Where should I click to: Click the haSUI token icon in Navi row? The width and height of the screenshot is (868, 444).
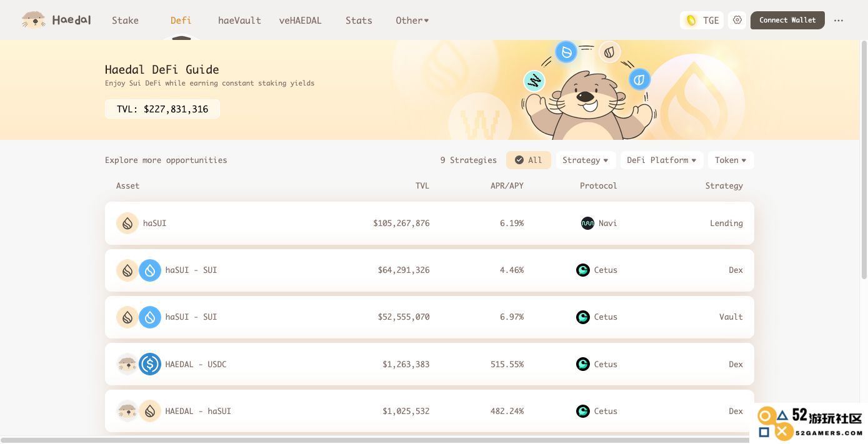pyautogui.click(x=127, y=223)
